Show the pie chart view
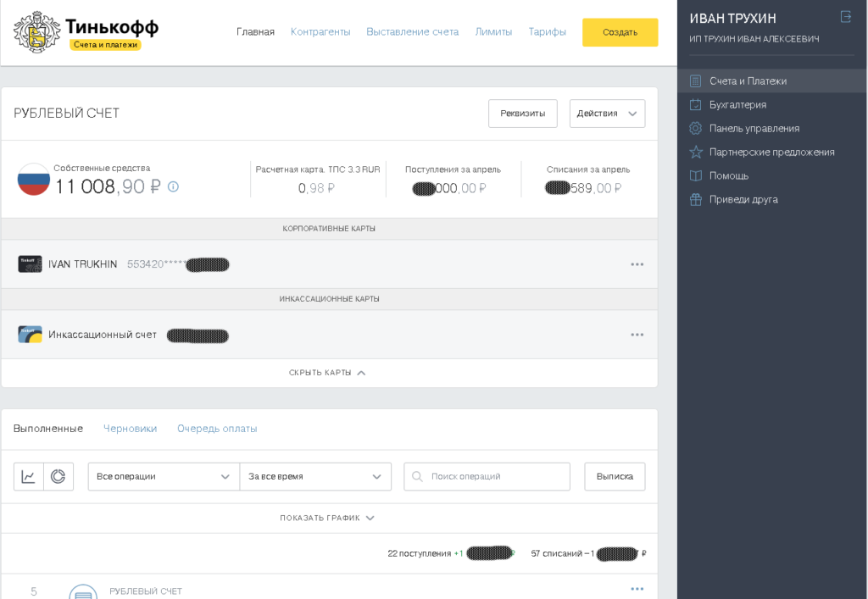 coord(58,476)
